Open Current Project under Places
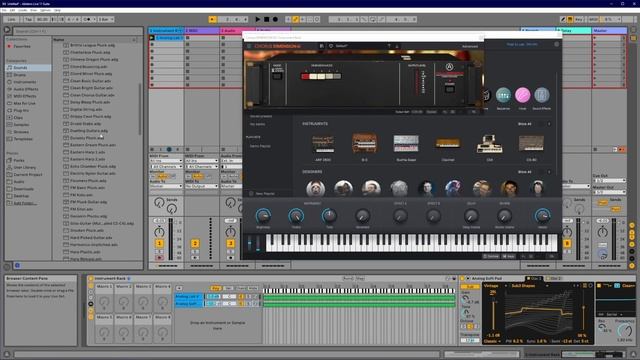The height and width of the screenshot is (360, 640). pyautogui.click(x=28, y=175)
